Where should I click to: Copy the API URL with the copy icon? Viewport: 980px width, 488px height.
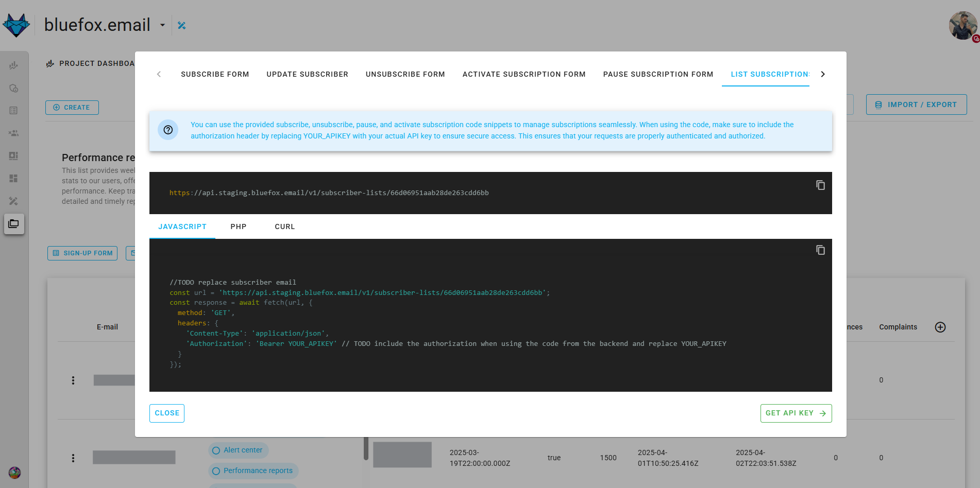click(x=820, y=185)
